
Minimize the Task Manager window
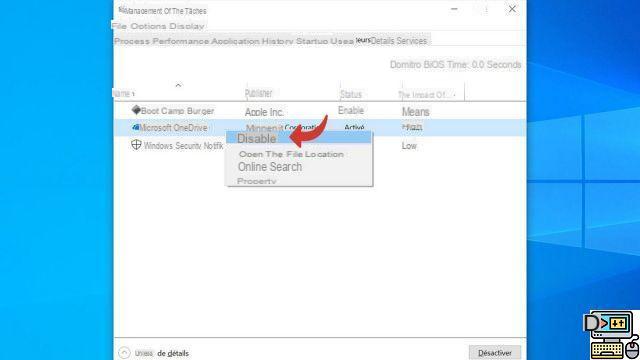click(454, 9)
